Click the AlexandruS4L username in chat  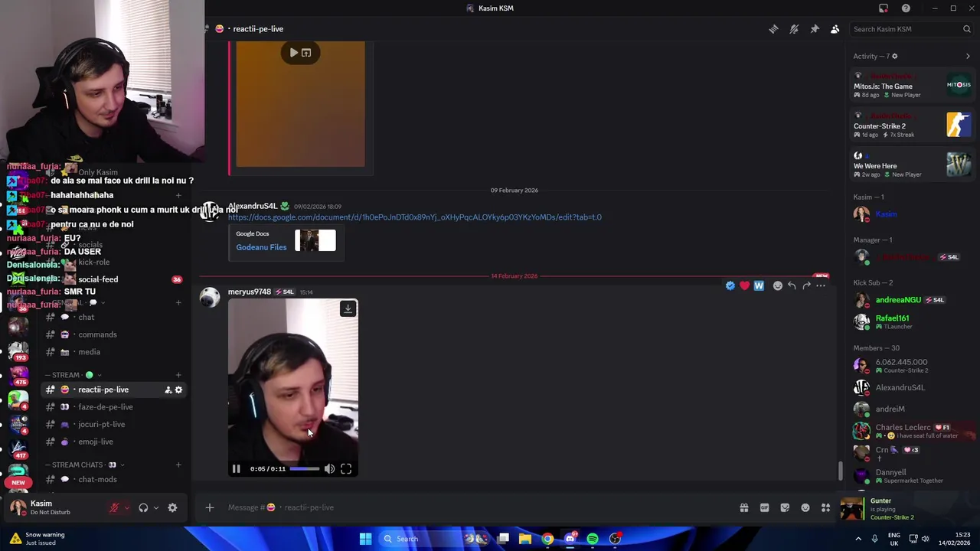tap(253, 206)
